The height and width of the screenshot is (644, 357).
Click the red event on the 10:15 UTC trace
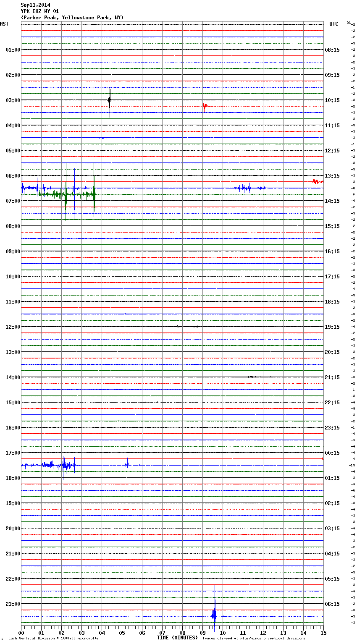(205, 107)
